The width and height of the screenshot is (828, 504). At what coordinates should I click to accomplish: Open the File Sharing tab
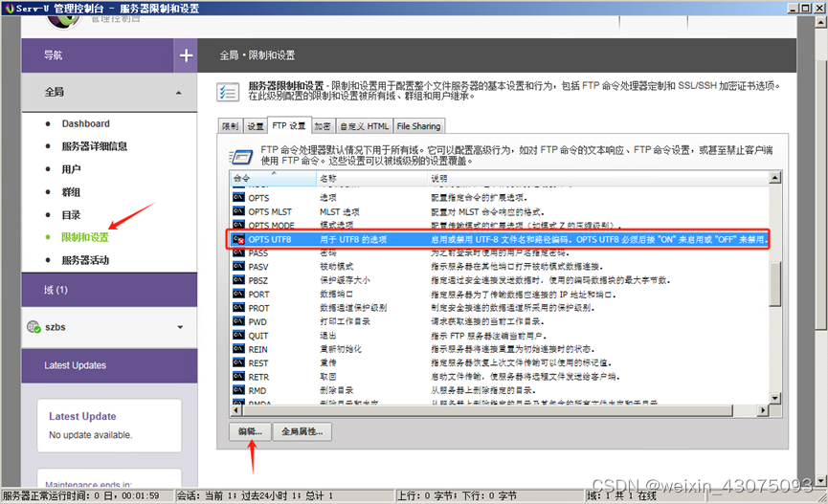click(x=418, y=126)
